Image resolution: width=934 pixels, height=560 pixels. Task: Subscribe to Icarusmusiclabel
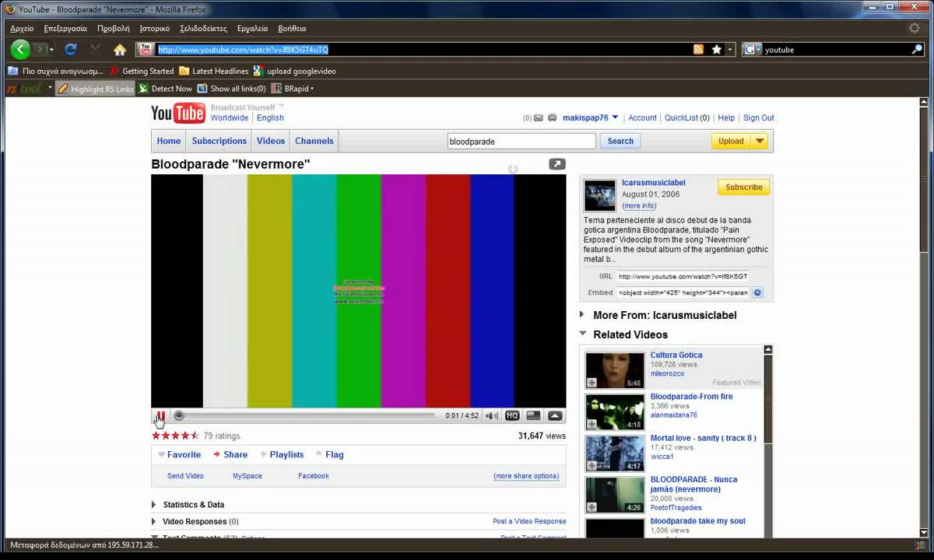pyautogui.click(x=744, y=187)
